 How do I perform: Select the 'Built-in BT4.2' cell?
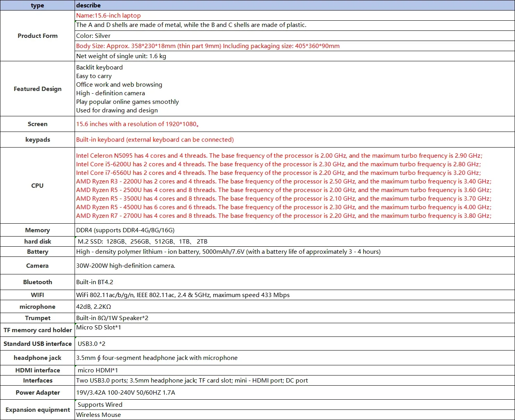click(295, 282)
